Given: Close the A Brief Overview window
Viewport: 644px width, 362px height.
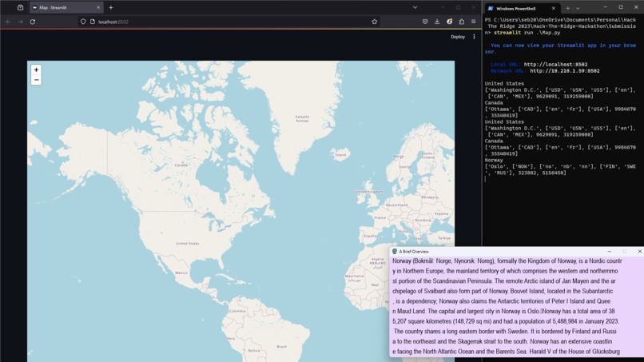Looking at the screenshot, I should [x=639, y=252].
